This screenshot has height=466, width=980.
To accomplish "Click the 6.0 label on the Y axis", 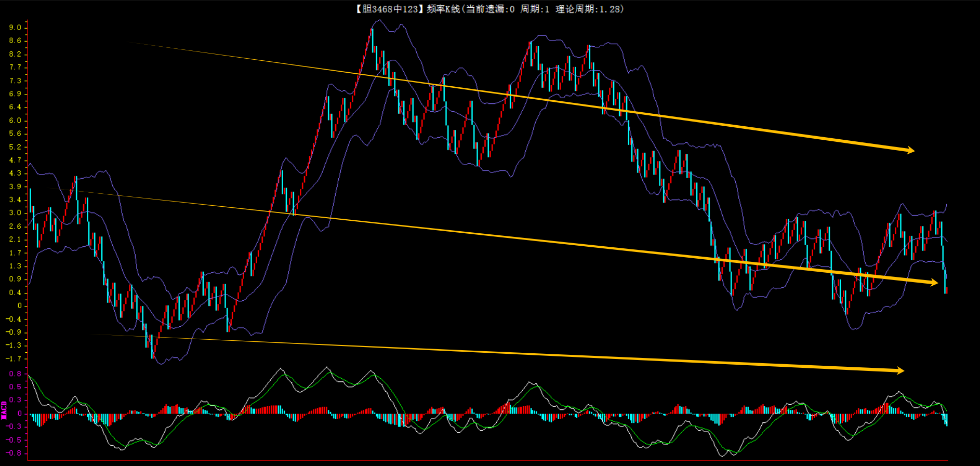I will click(15, 120).
